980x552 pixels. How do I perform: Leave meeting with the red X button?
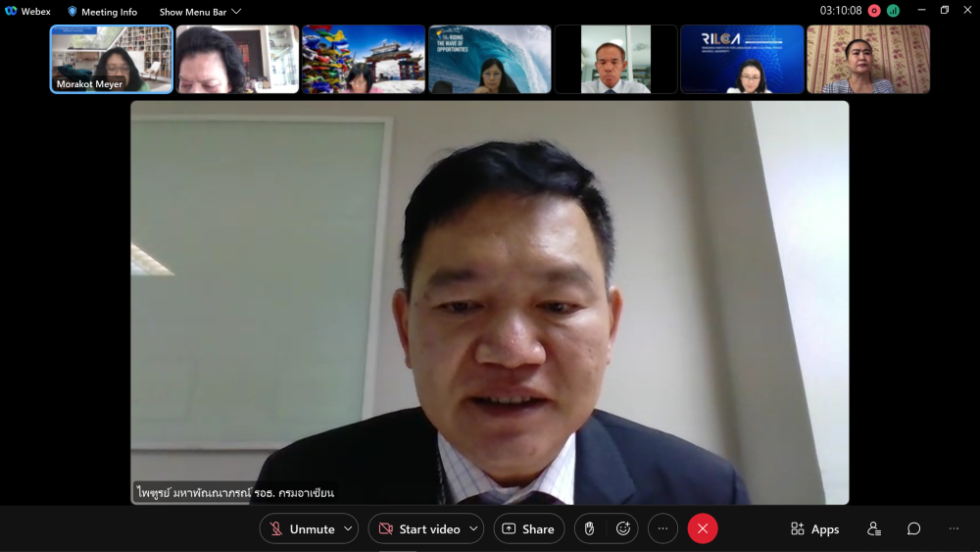coord(703,528)
